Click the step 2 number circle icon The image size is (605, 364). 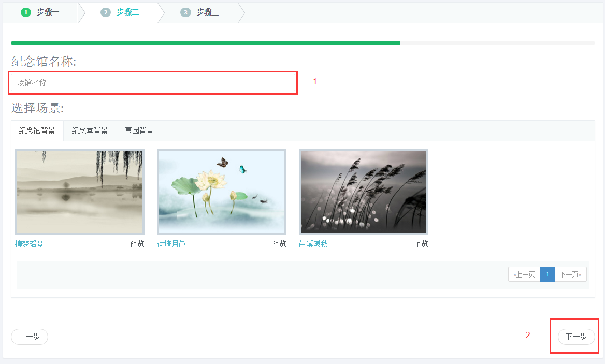click(106, 12)
